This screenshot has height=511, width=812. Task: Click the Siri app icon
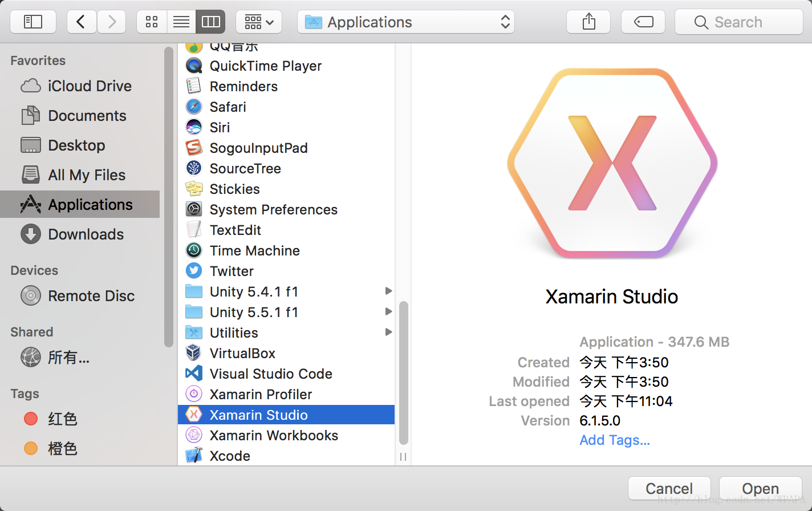coord(194,127)
